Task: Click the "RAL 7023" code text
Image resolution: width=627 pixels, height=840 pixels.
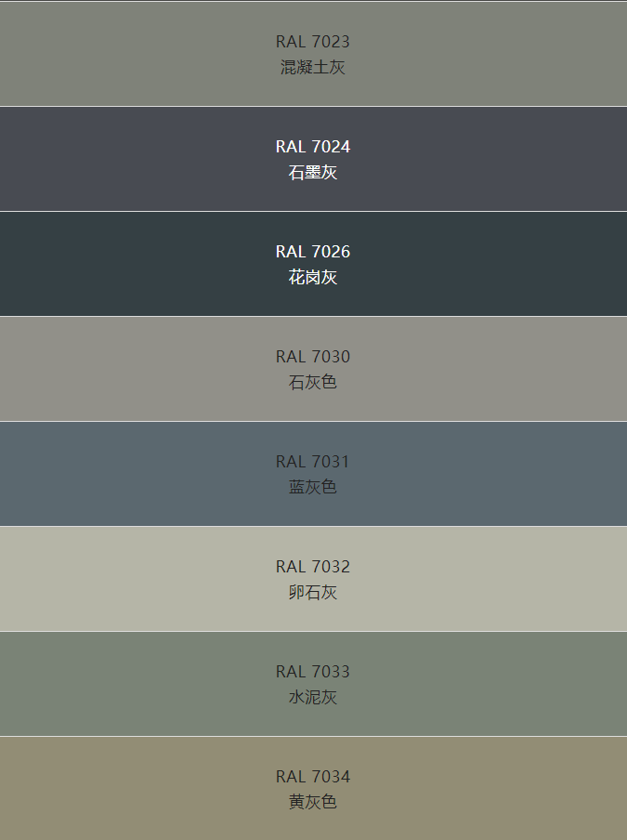Action: 313,42
